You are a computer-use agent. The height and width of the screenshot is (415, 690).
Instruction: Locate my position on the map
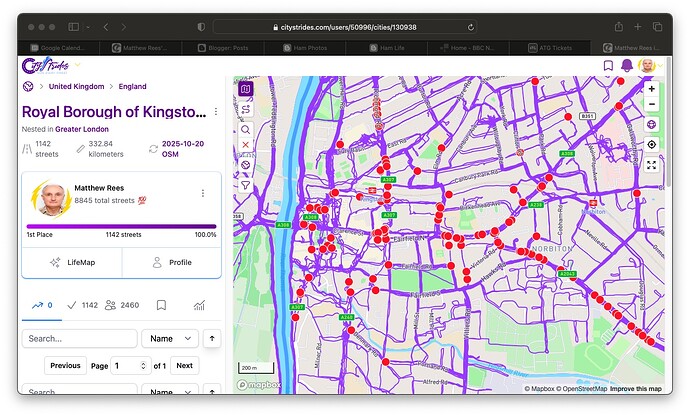click(651, 144)
